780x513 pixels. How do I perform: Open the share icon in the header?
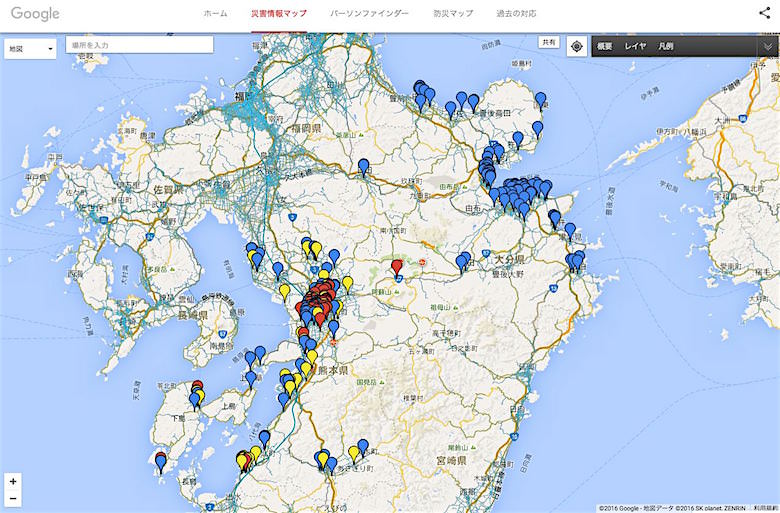pos(764,13)
